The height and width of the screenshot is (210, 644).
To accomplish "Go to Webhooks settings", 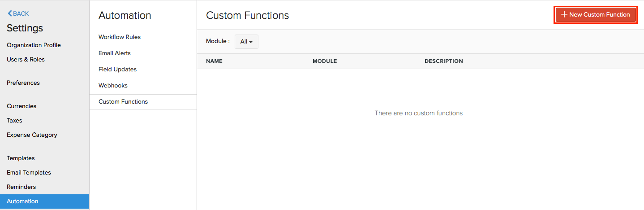I will click(113, 85).
